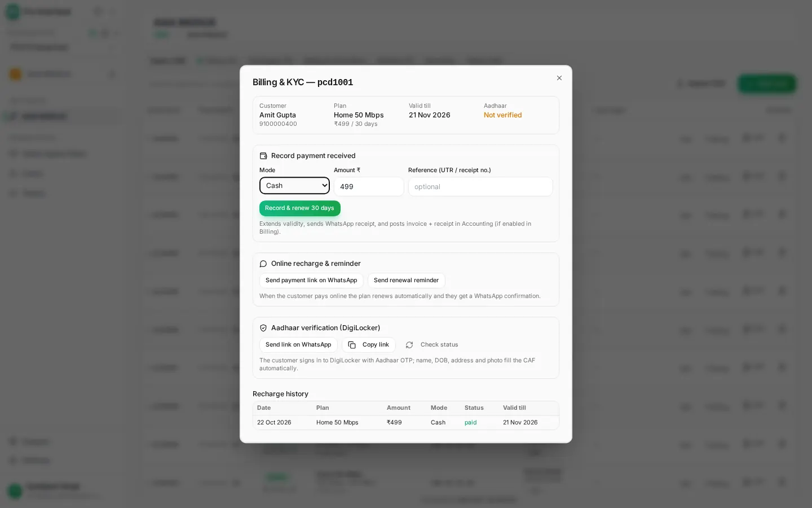
Task: Click Check status for Aadhaar verification
Action: tap(432, 345)
